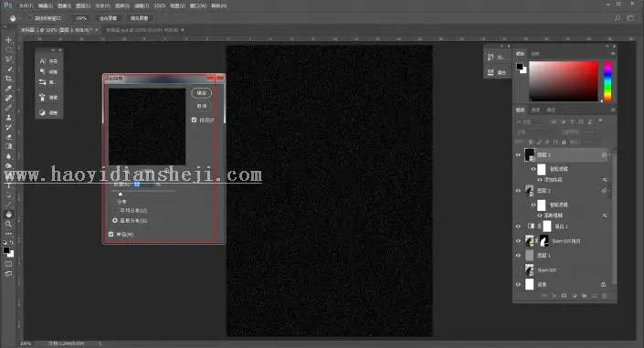Click the new group folder icon
644x348 pixels.
[584, 296]
